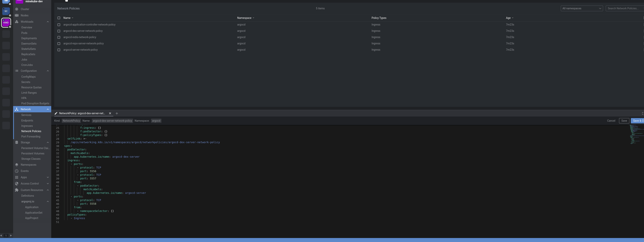Check argocd-application-controller-network-policy row checkbox
Image resolution: width=644 pixels, height=242 pixels.
59,25
